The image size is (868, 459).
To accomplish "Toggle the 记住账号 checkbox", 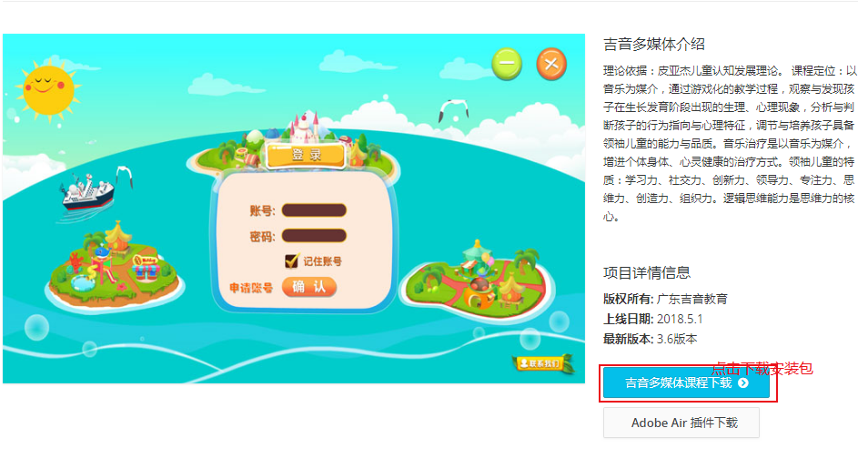I will point(291,261).
